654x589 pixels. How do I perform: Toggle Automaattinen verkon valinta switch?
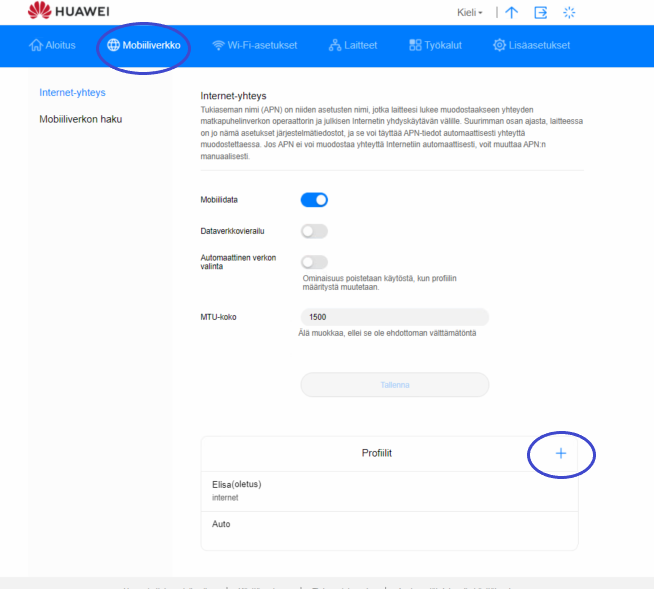pos(314,262)
